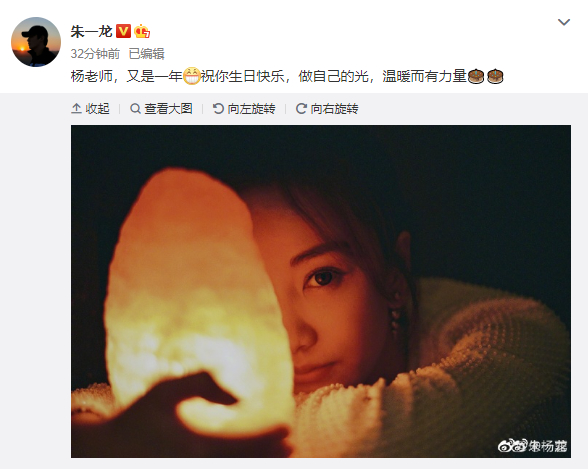
Task: Open the 朱一龙 username link
Action: (92, 31)
